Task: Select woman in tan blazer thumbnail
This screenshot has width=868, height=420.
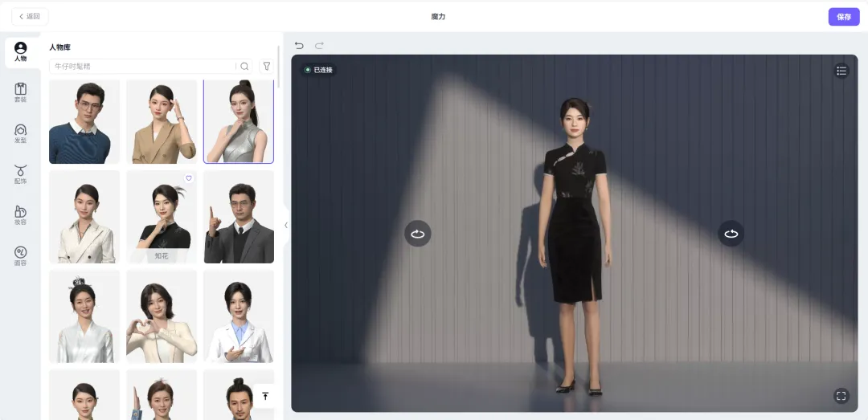Action: click(162, 122)
